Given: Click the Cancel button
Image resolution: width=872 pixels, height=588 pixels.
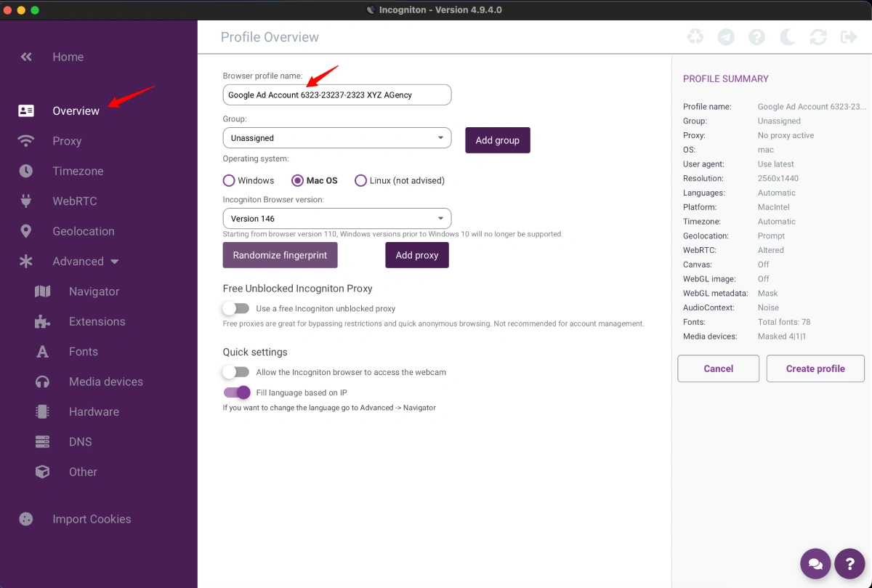Looking at the screenshot, I should click(719, 368).
